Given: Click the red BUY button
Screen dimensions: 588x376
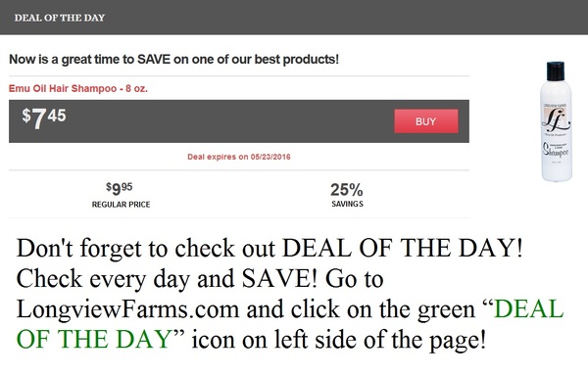Looking at the screenshot, I should click(426, 121).
